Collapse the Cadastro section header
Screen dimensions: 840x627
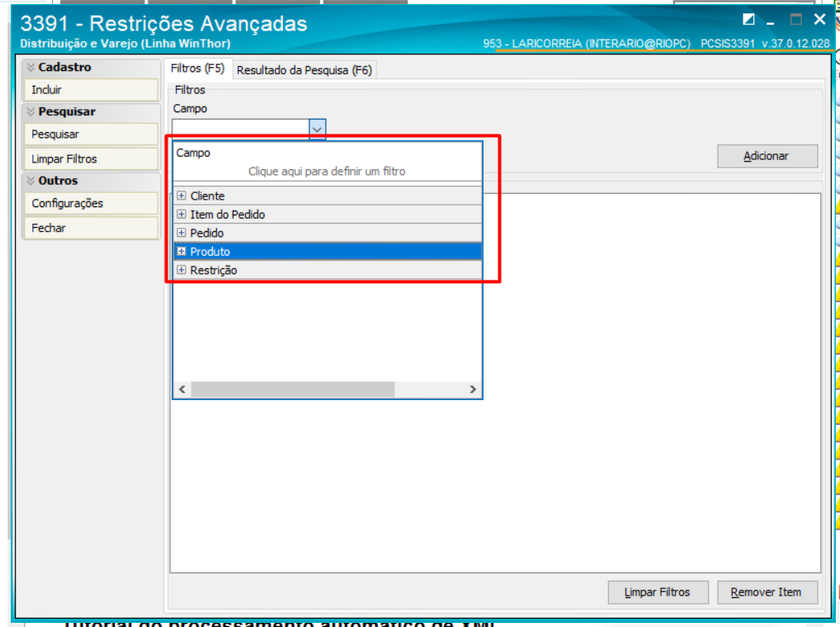point(91,67)
